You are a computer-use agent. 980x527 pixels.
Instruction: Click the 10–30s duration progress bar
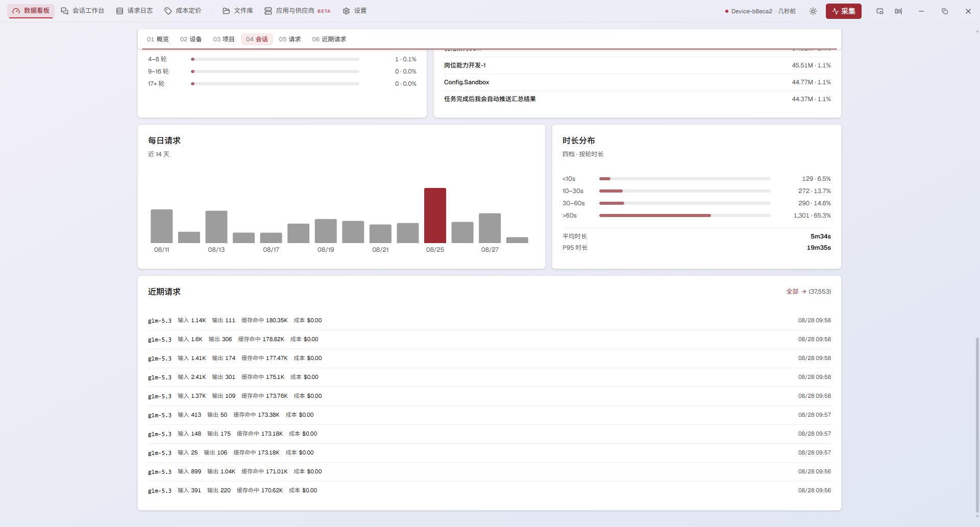tap(685, 191)
